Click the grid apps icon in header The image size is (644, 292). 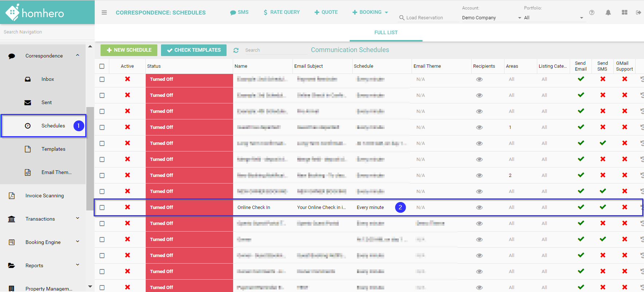coord(624,12)
